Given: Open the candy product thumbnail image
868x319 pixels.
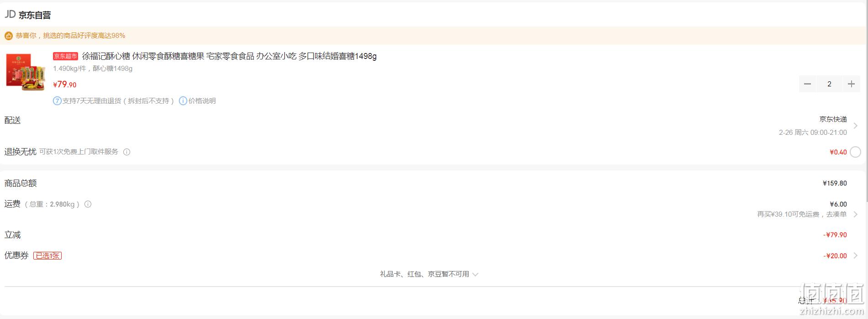Looking at the screenshot, I should [x=26, y=72].
